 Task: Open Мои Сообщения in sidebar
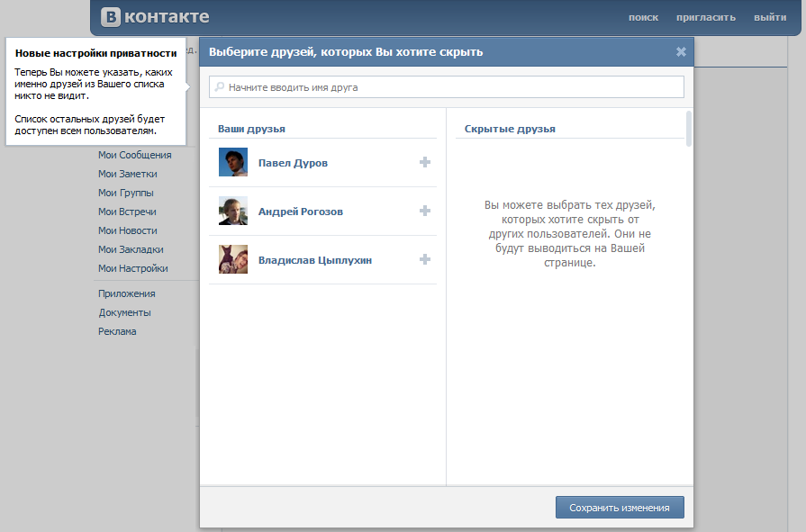tap(135, 155)
